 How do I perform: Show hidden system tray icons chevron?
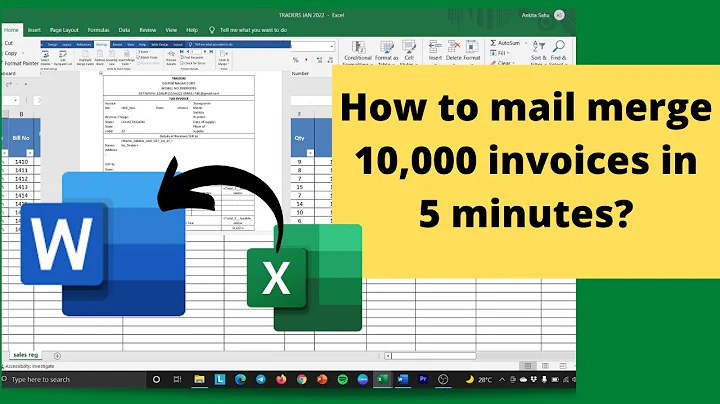coord(502,380)
